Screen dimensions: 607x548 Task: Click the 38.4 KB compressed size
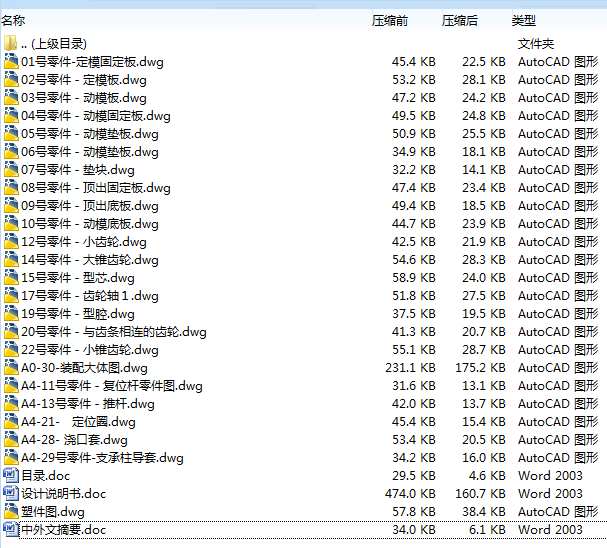click(x=484, y=512)
